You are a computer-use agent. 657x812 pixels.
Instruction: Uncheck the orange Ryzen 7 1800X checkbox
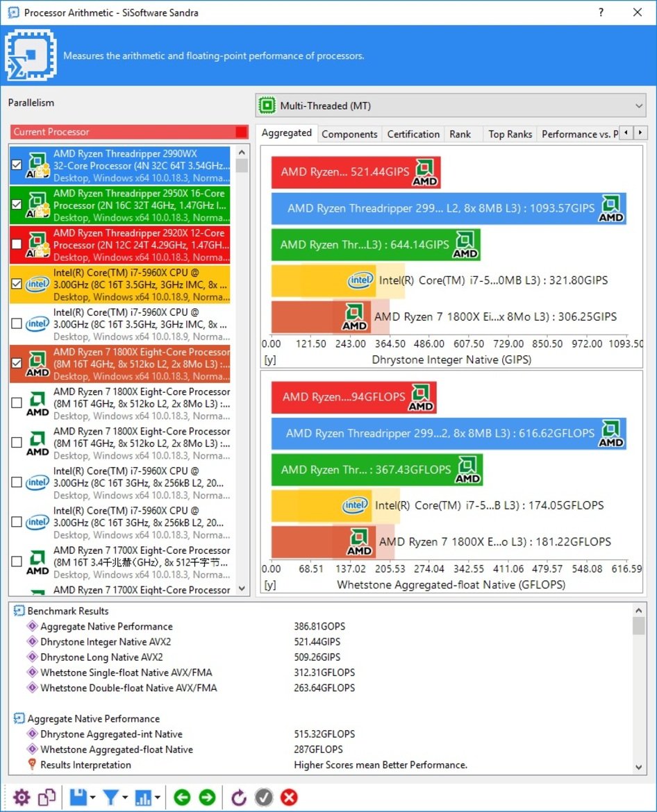click(x=17, y=363)
